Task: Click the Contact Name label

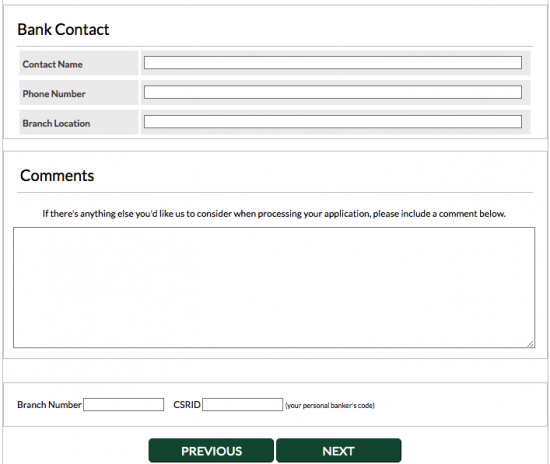Action: [53, 64]
